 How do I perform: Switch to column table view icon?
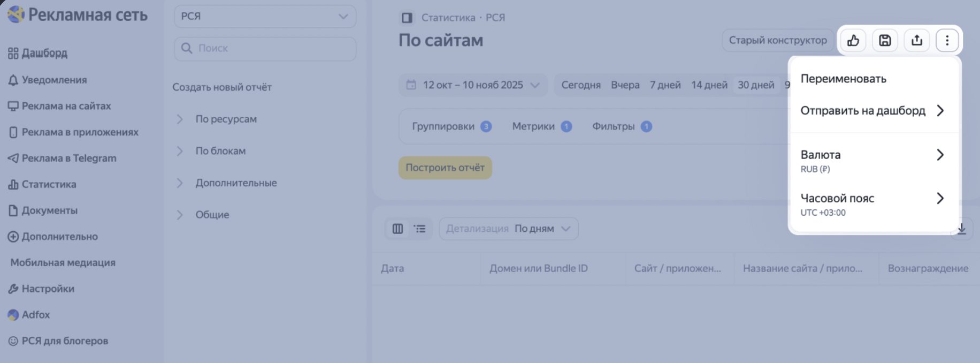pyautogui.click(x=397, y=229)
